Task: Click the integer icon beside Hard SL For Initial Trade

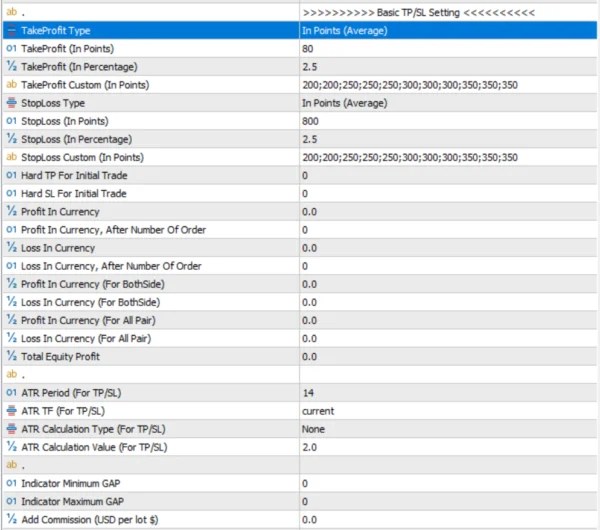Action: [x=12, y=193]
